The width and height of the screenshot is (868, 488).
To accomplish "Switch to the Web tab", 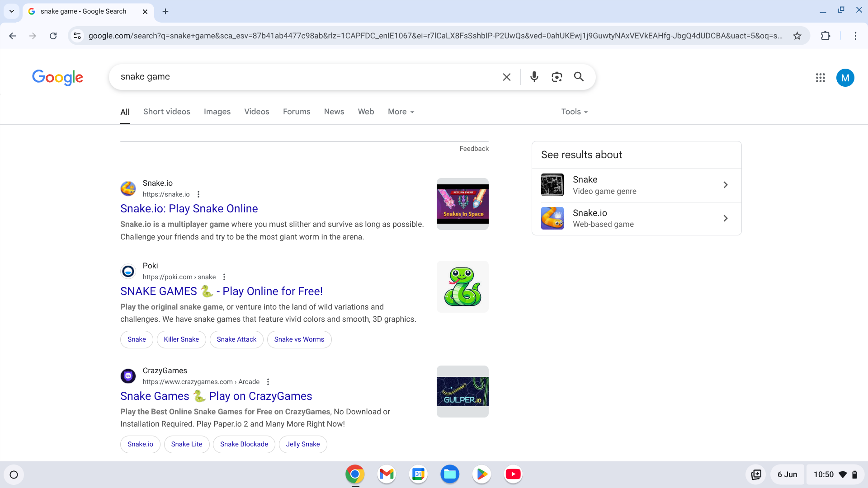I will [x=366, y=112].
